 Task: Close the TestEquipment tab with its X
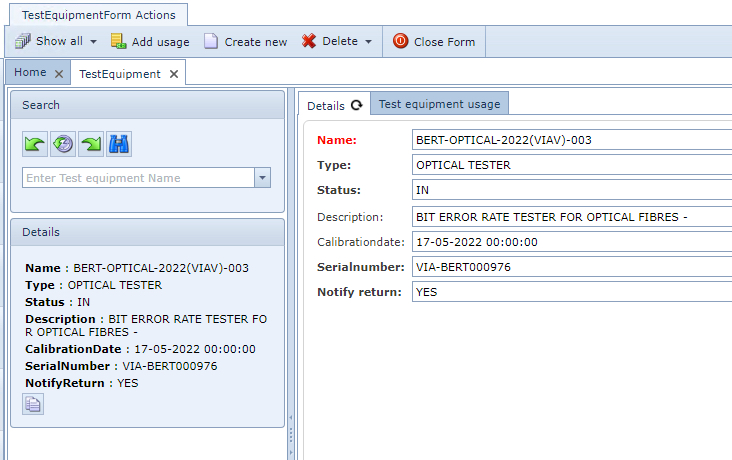[x=173, y=74]
